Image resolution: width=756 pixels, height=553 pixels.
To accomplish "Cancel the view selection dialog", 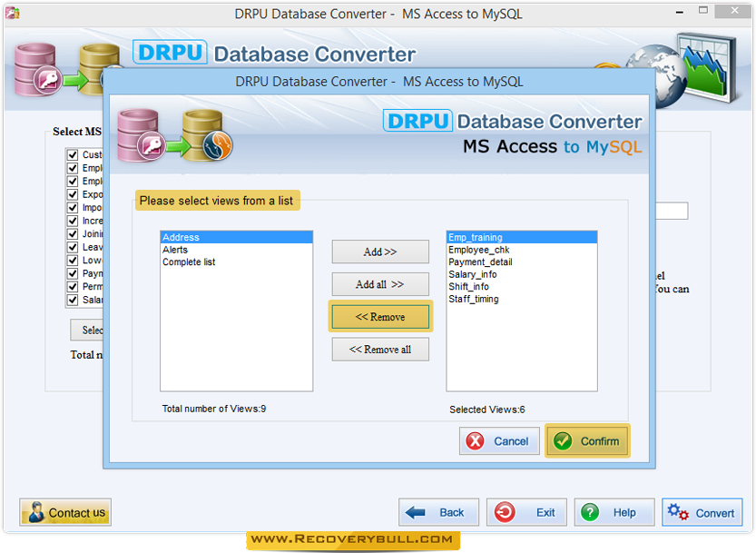I will pos(499,440).
